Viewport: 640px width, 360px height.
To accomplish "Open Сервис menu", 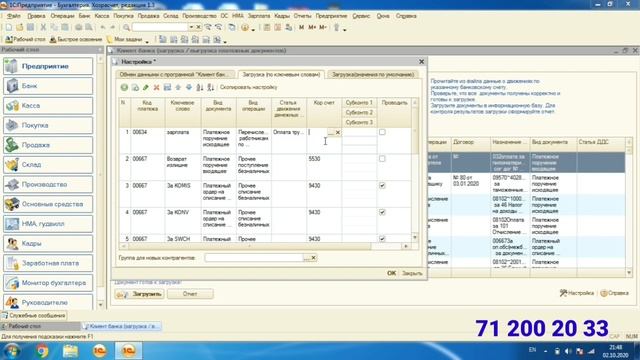I will [361, 16].
